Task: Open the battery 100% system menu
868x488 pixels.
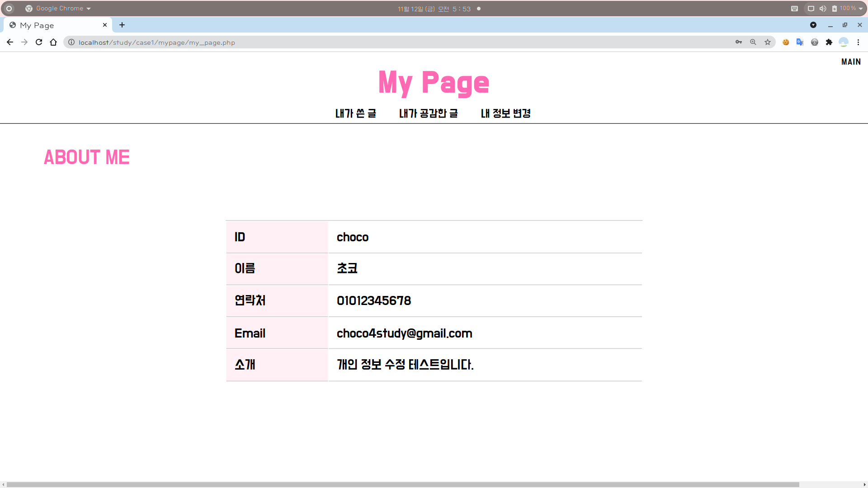Action: (847, 9)
